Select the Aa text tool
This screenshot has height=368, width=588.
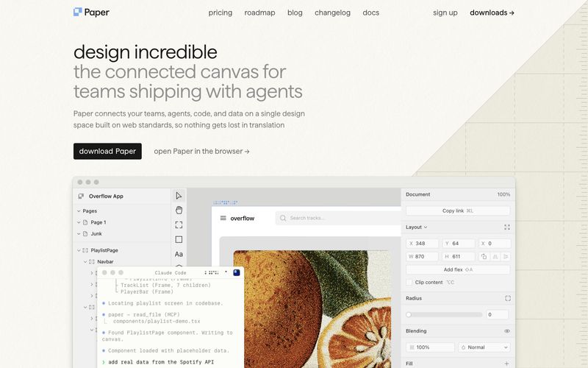(179, 254)
